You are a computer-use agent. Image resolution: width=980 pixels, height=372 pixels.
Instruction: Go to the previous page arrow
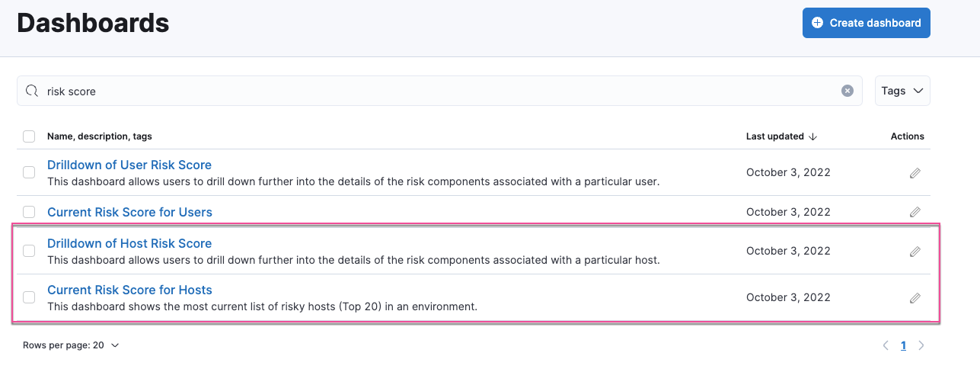click(x=886, y=345)
